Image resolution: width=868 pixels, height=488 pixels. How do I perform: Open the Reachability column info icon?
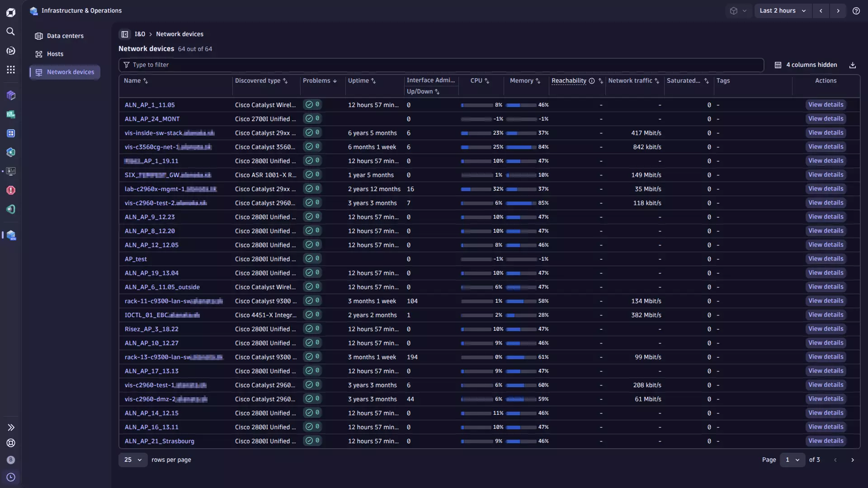(x=592, y=81)
